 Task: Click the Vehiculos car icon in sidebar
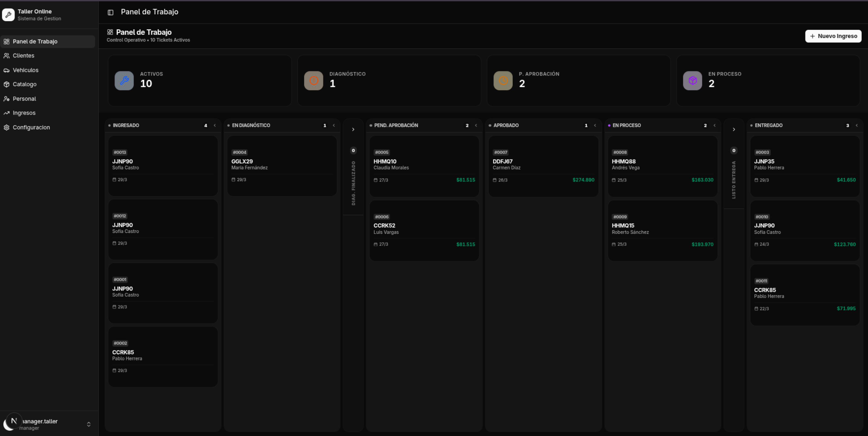click(x=6, y=70)
